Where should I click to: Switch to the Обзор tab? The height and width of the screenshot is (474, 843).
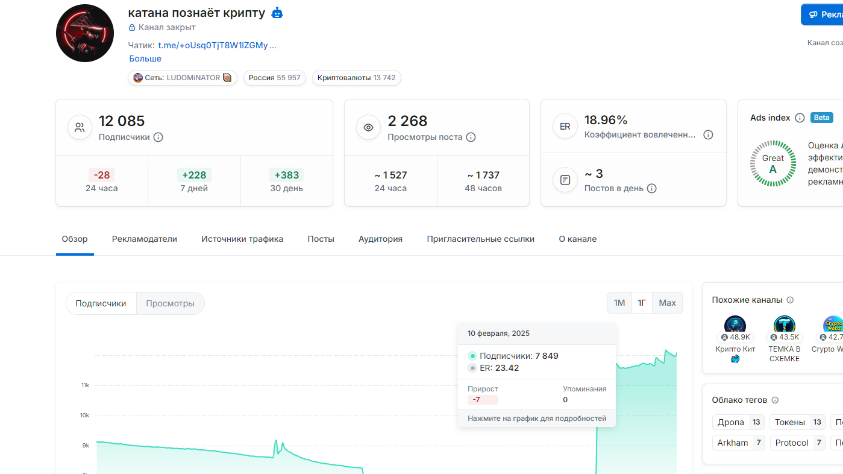75,239
